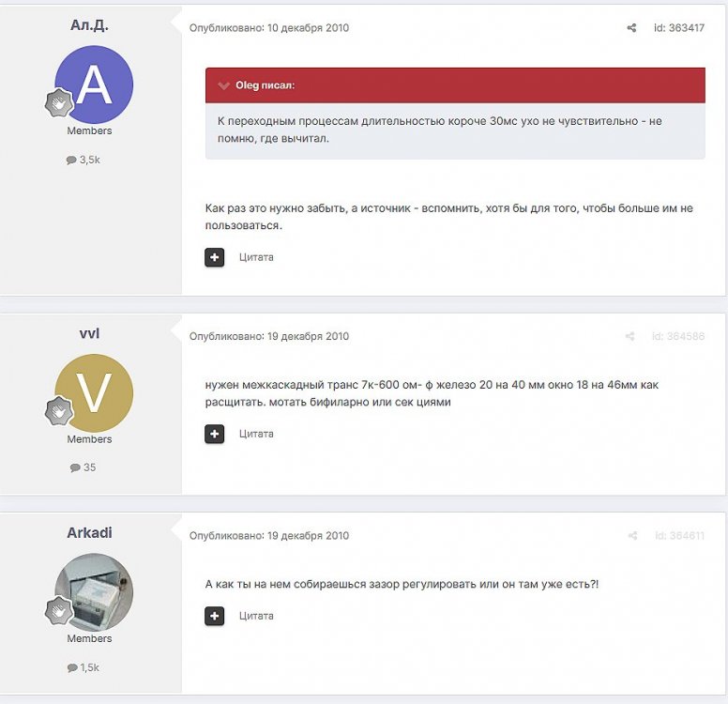Screen dimensions: 728x704
Task: Click share icon on Arkadi's post
Action: pos(631,536)
